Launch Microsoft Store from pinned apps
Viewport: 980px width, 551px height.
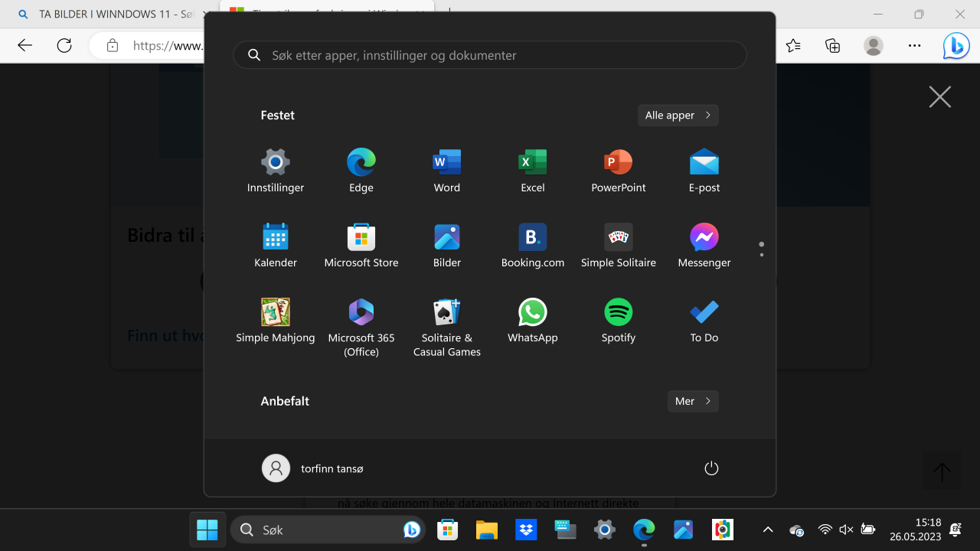point(361,246)
